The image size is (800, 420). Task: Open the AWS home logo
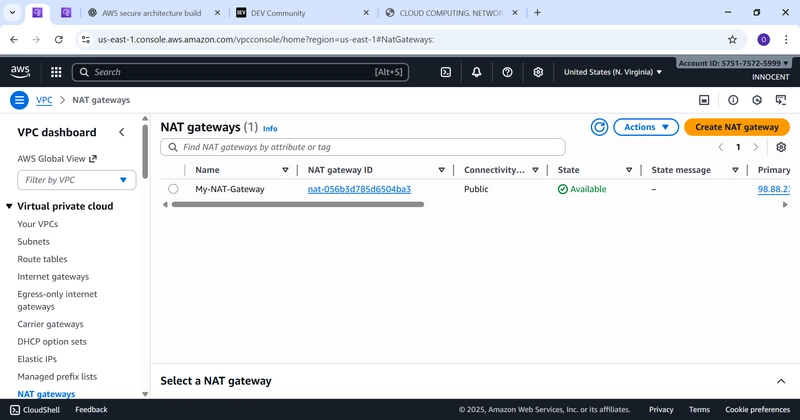point(20,72)
